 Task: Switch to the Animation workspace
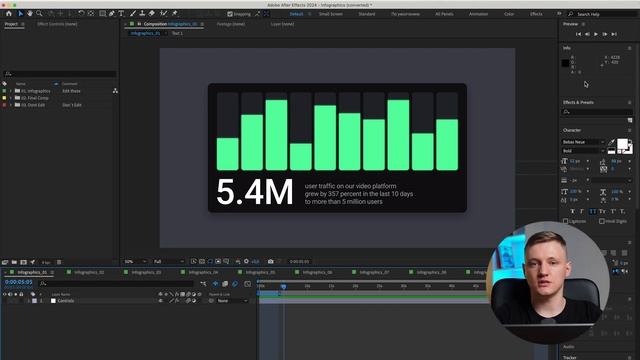478,14
